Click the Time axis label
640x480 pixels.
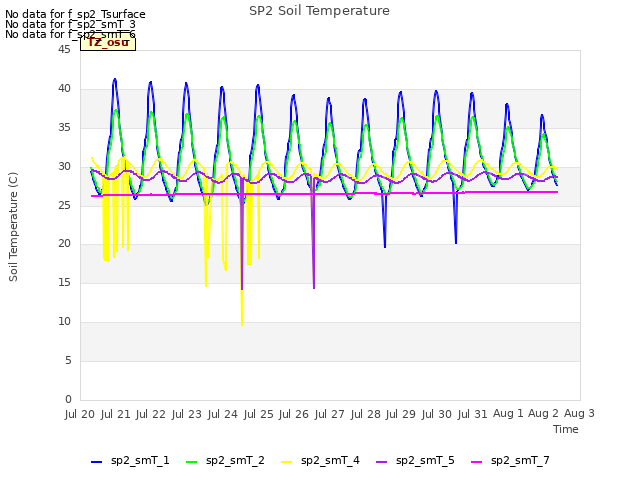coord(566,429)
